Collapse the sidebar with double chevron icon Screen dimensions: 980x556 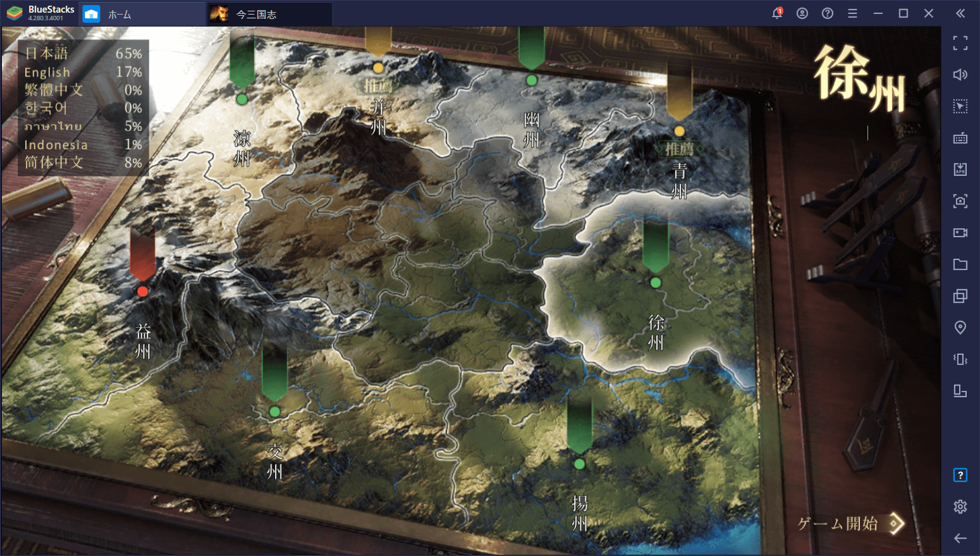coord(960,13)
